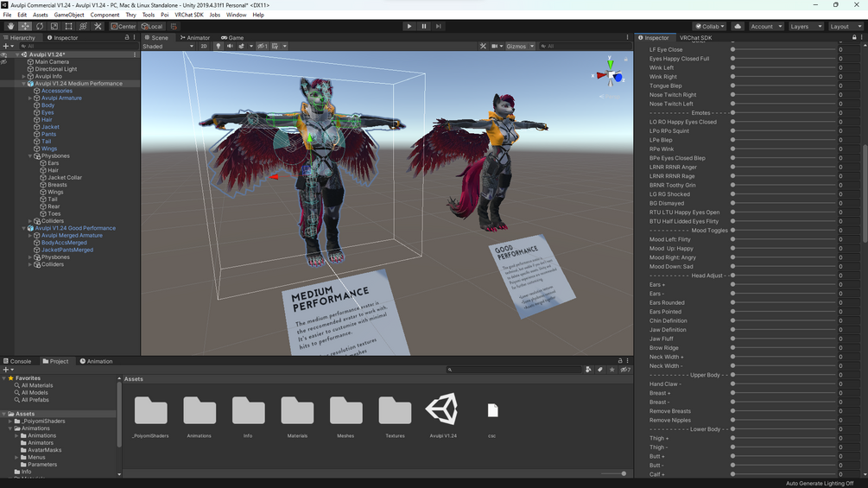Toggle hidden objects visibility in Scene view
The image size is (868, 488).
point(263,46)
